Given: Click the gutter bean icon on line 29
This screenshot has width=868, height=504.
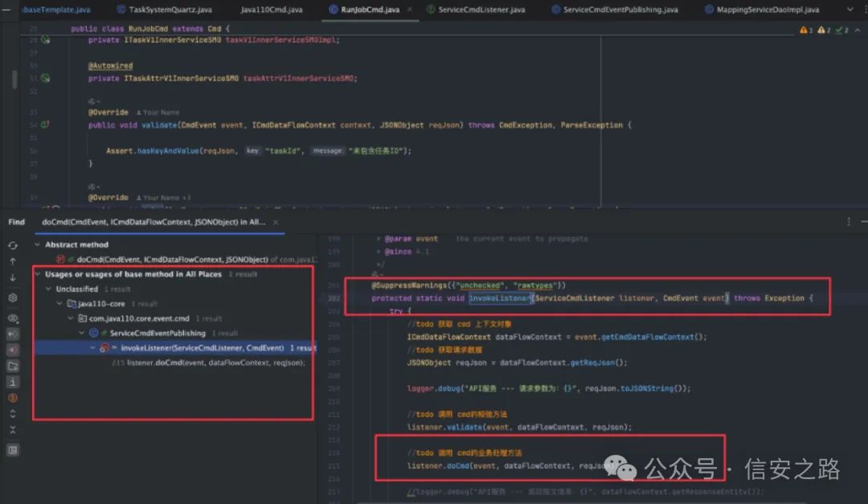Looking at the screenshot, I should point(45,40).
